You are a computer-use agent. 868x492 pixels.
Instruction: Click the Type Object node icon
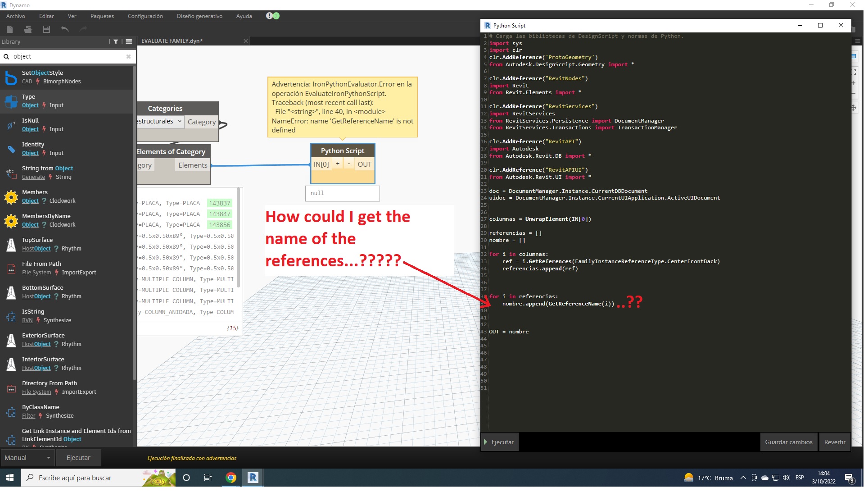click(11, 101)
